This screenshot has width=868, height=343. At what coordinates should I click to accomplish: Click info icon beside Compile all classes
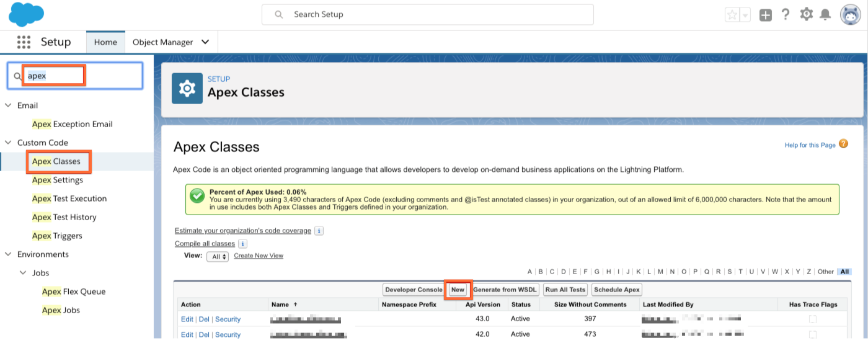[x=242, y=244]
